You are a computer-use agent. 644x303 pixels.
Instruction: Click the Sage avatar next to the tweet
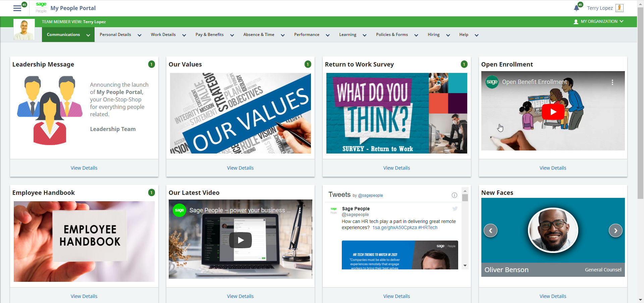pyautogui.click(x=334, y=211)
